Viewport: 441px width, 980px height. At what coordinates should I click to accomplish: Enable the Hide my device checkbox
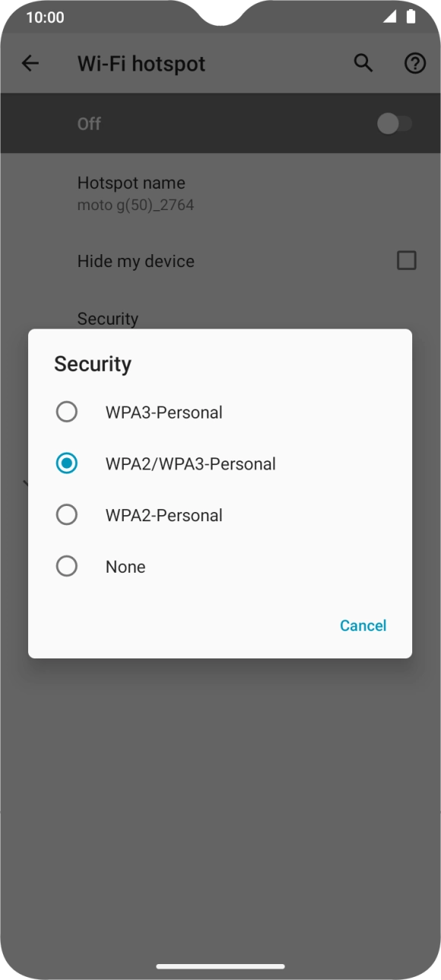tap(407, 260)
